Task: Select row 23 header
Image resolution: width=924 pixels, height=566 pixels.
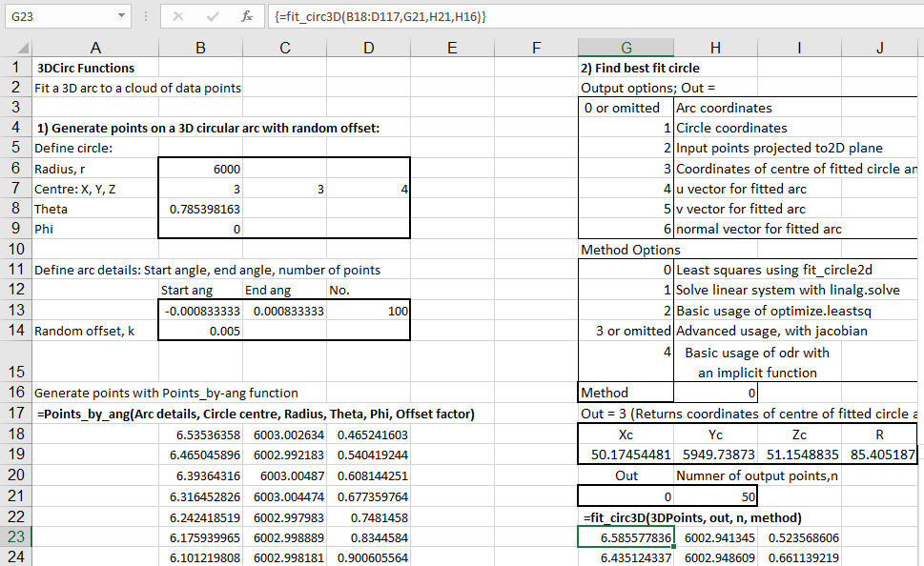Action: click(x=15, y=537)
